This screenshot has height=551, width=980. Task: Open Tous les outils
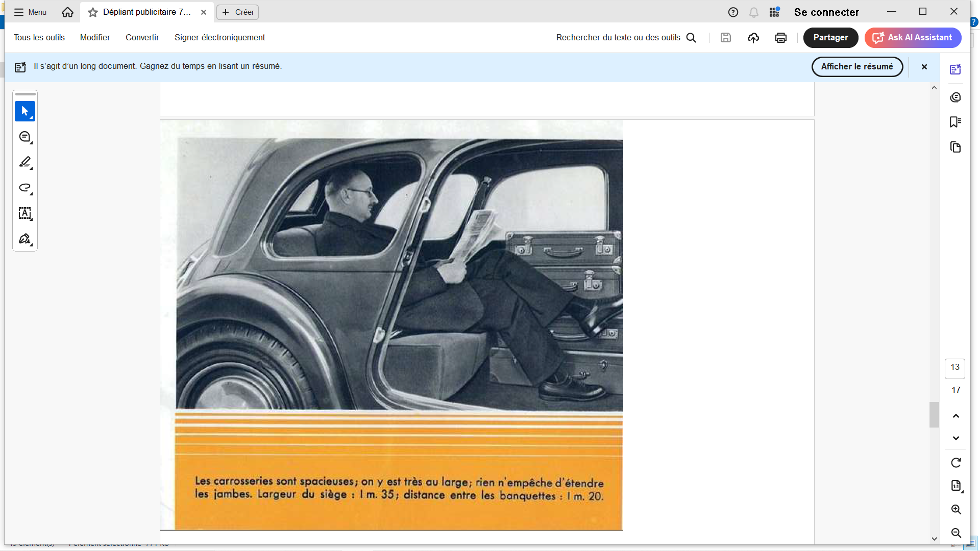pyautogui.click(x=39, y=38)
